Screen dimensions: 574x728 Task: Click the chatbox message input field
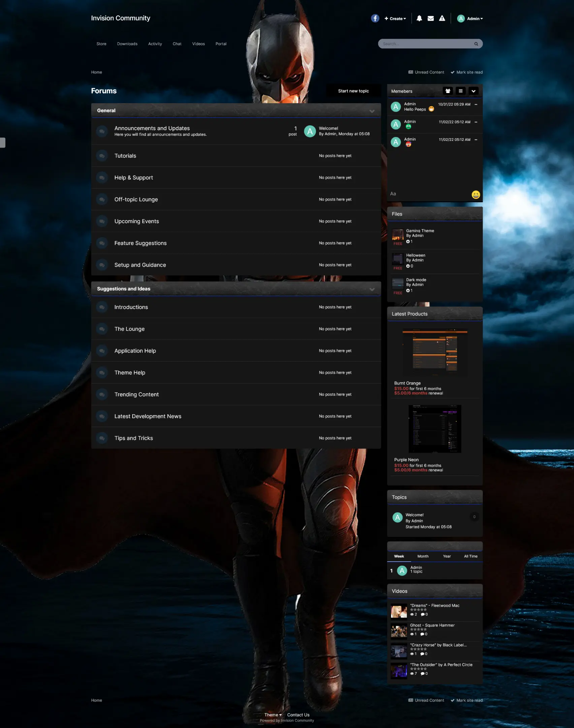(x=429, y=194)
